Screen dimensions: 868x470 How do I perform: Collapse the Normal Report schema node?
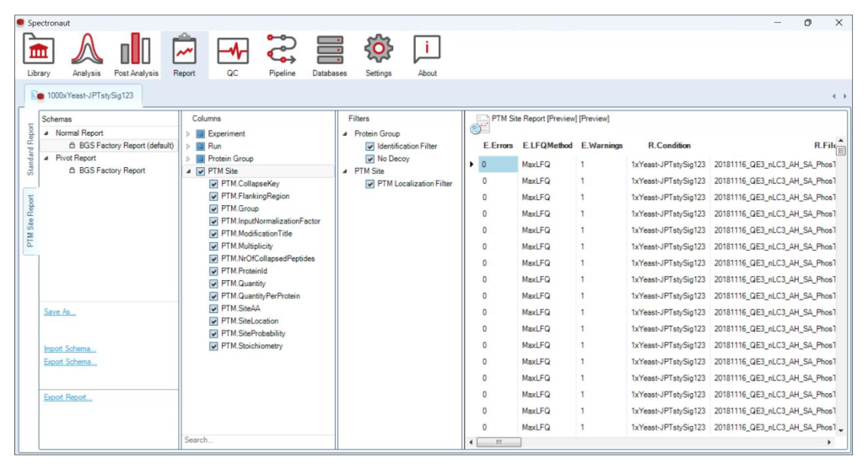(46, 132)
